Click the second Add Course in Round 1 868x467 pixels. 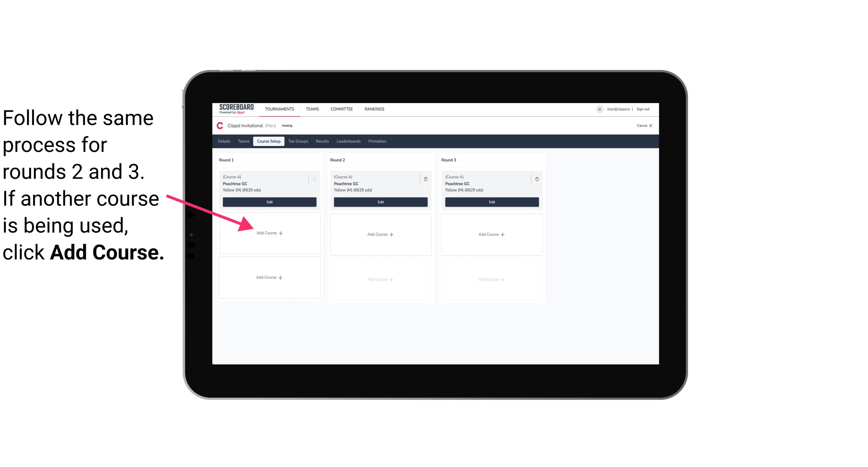(x=268, y=277)
